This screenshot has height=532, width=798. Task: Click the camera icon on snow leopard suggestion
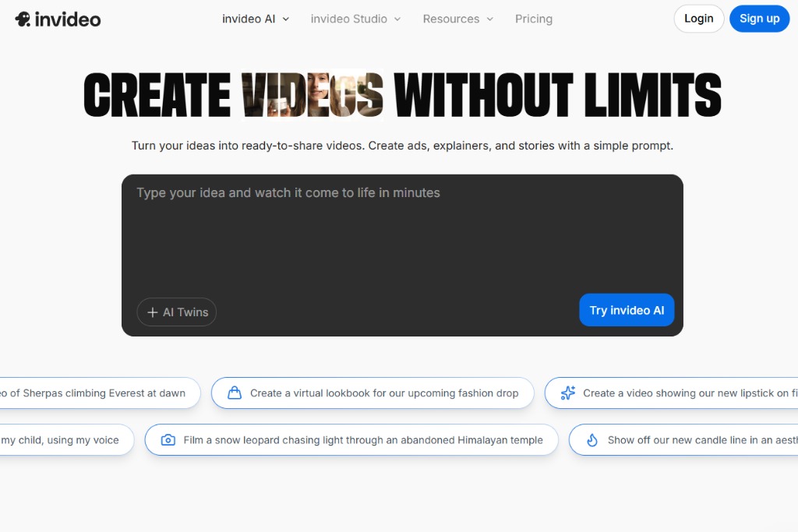coord(168,440)
